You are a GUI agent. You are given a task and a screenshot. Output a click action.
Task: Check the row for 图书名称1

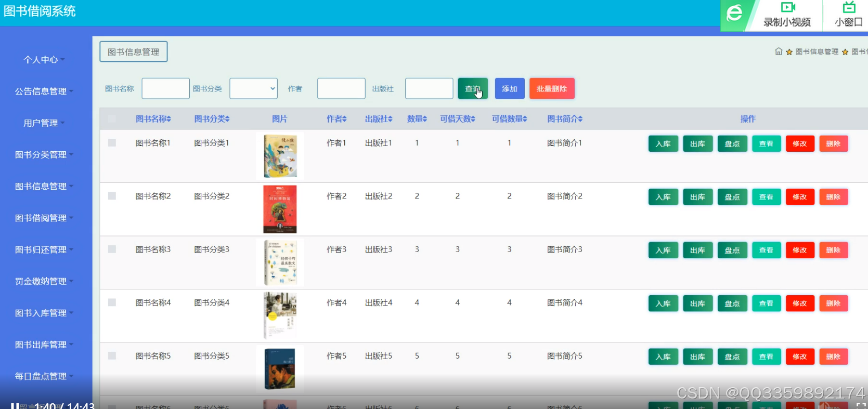[112, 143]
